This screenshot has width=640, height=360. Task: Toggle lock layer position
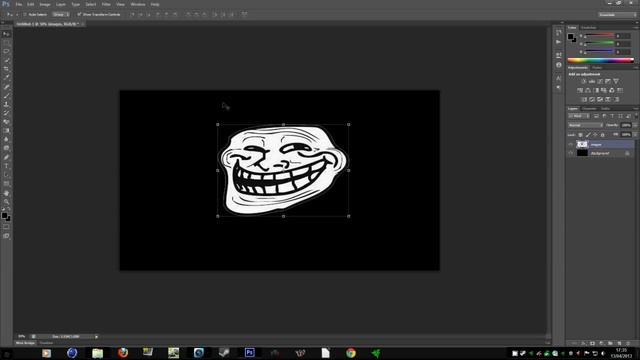(596, 134)
